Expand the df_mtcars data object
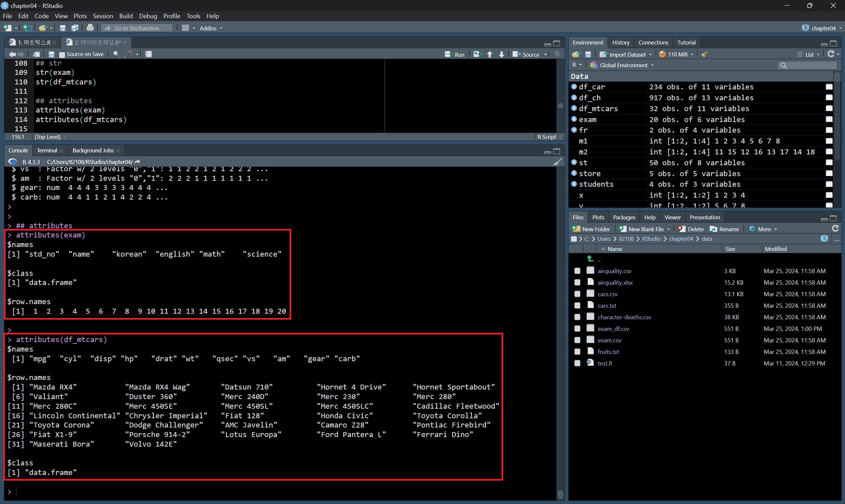 click(574, 108)
